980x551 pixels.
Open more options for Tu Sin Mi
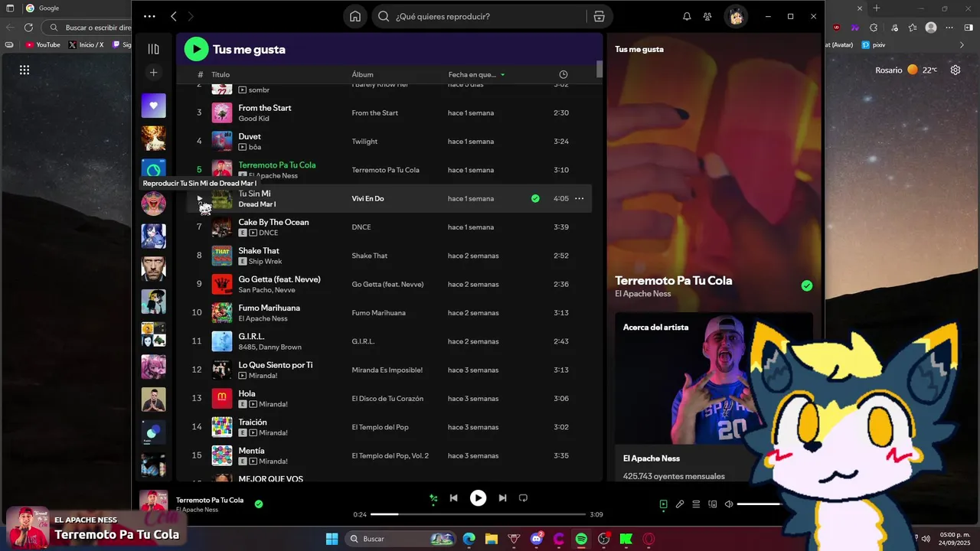coord(579,198)
